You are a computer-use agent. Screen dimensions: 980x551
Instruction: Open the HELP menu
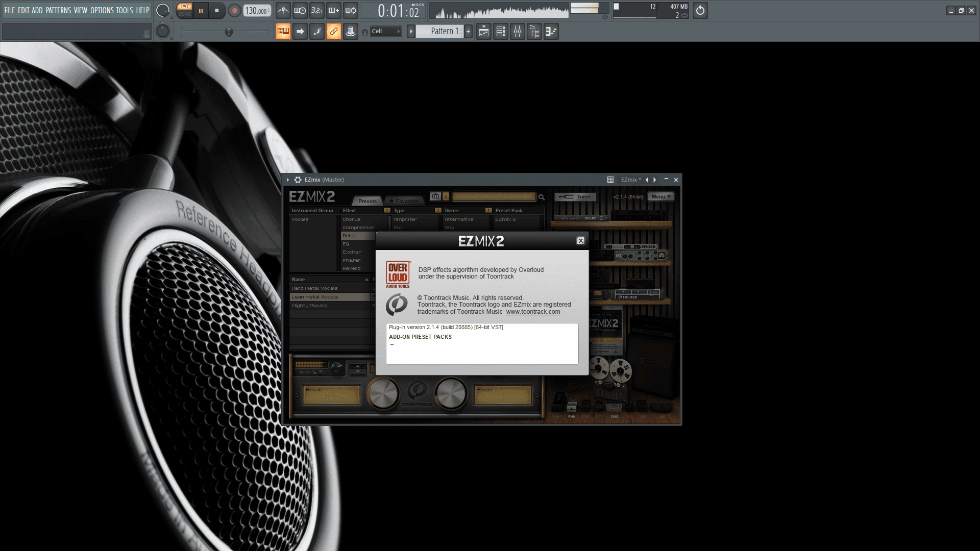142,10
